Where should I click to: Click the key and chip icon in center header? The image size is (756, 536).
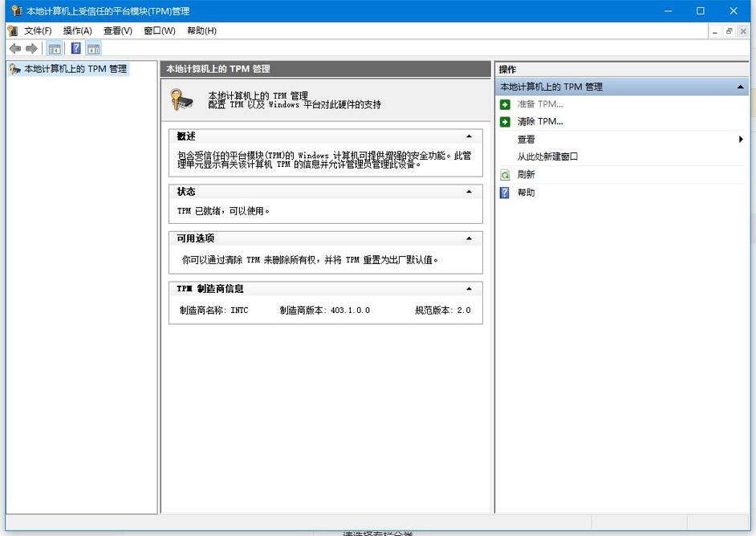click(x=181, y=99)
